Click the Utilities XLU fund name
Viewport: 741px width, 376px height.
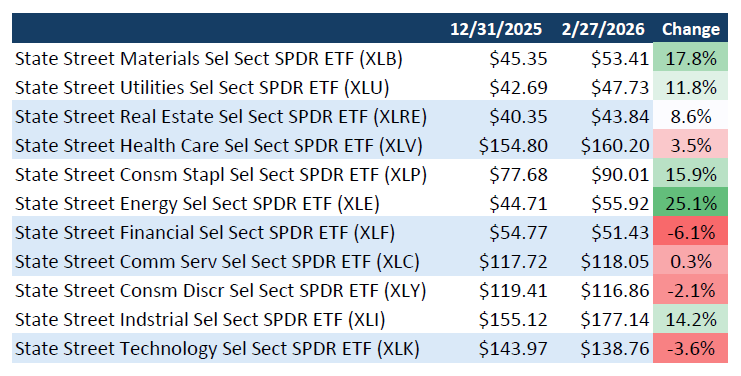(x=202, y=88)
